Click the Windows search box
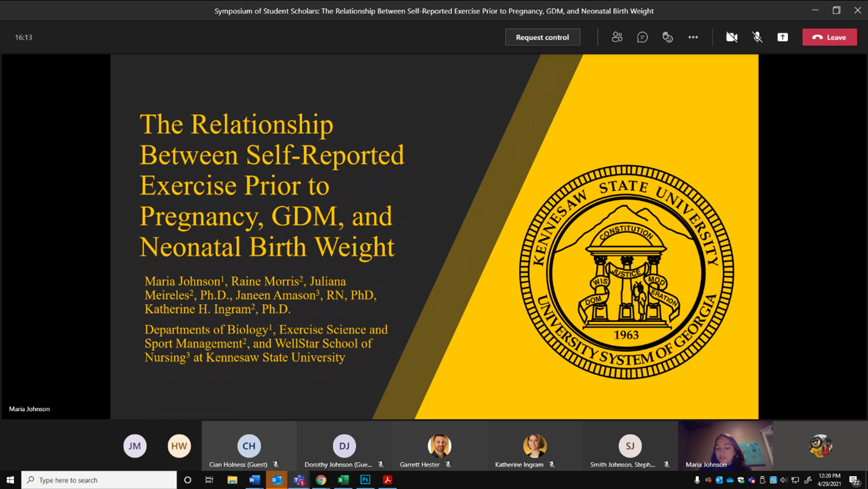This screenshot has height=489, width=868. pos(100,480)
